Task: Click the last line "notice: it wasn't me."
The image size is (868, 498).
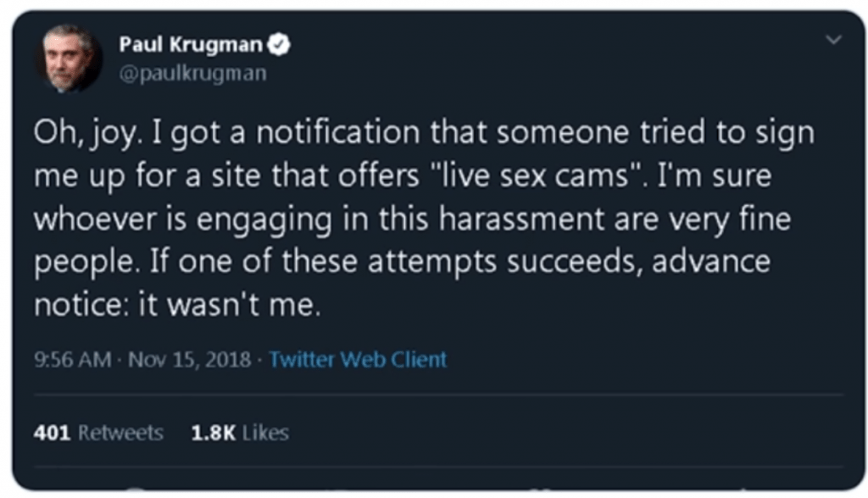Action: click(x=177, y=304)
